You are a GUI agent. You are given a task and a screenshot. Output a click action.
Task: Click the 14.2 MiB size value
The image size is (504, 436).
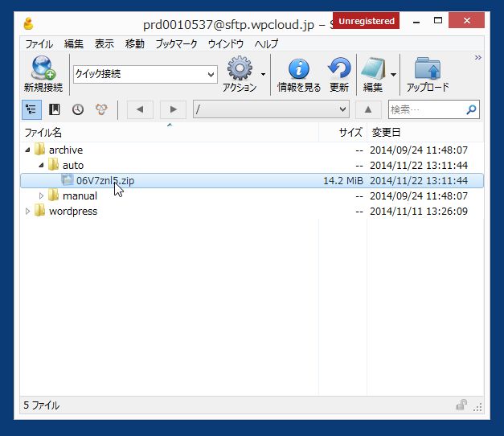[343, 180]
